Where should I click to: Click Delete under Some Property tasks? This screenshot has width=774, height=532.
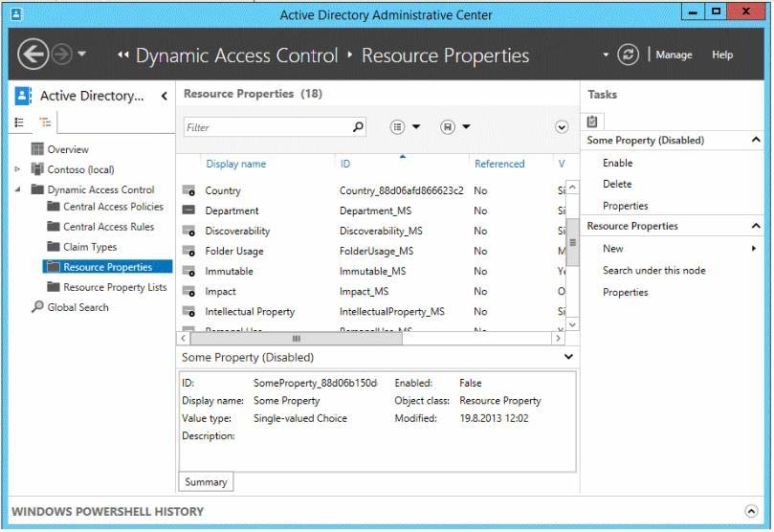[617, 184]
